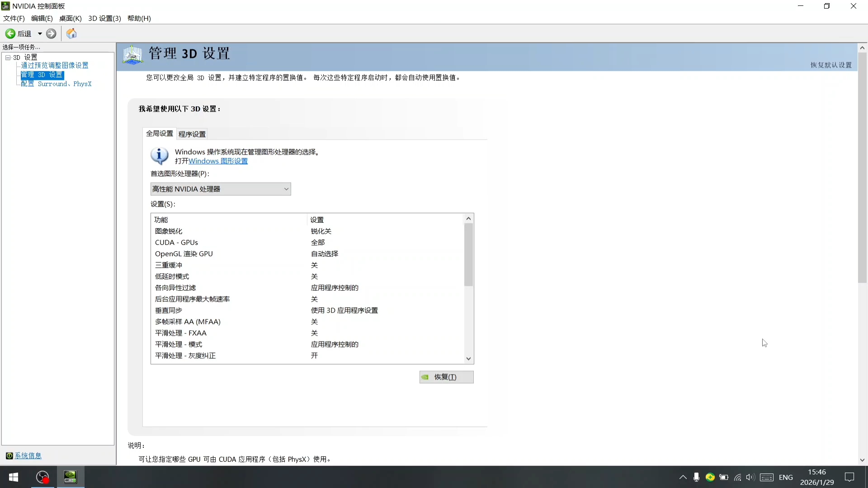Switch to the Program Settings tab
The height and width of the screenshot is (488, 868).
click(192, 134)
